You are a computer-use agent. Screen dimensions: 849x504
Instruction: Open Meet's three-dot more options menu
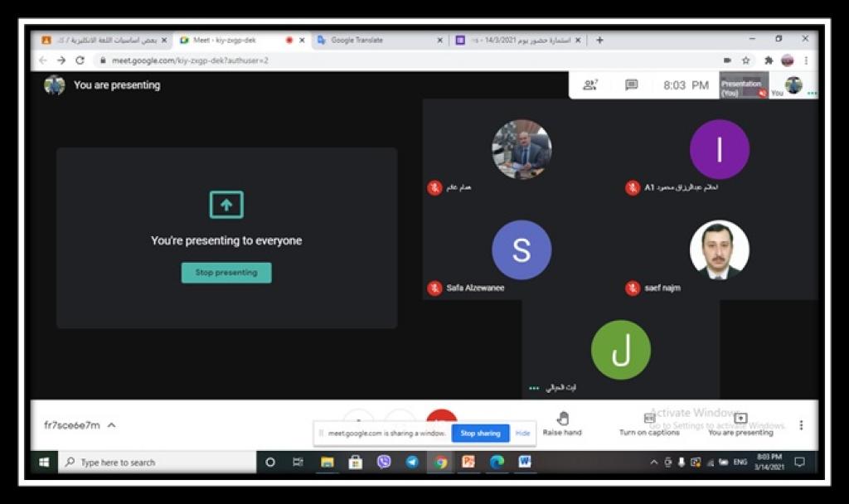pos(801,425)
